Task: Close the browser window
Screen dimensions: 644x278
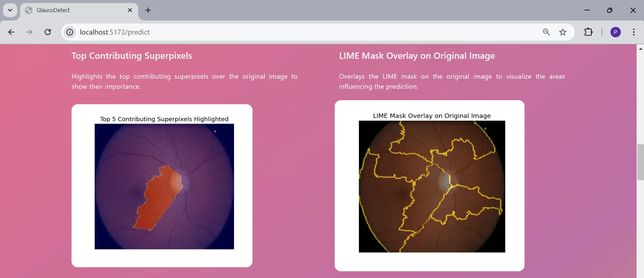Action: pyautogui.click(x=633, y=10)
